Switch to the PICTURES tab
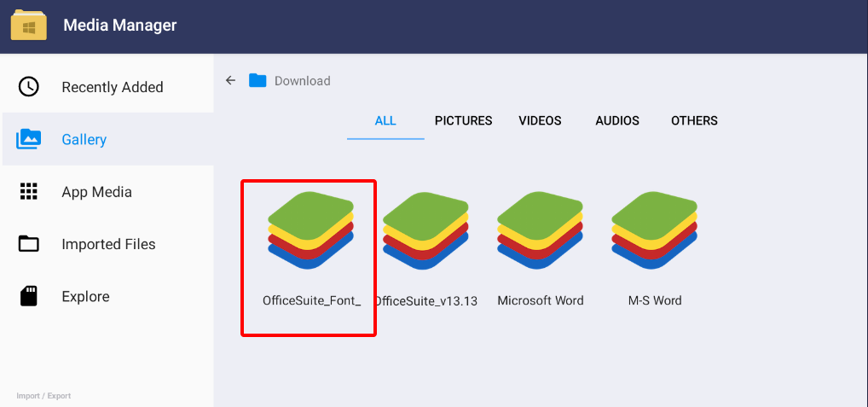The width and height of the screenshot is (868, 407). (x=463, y=120)
